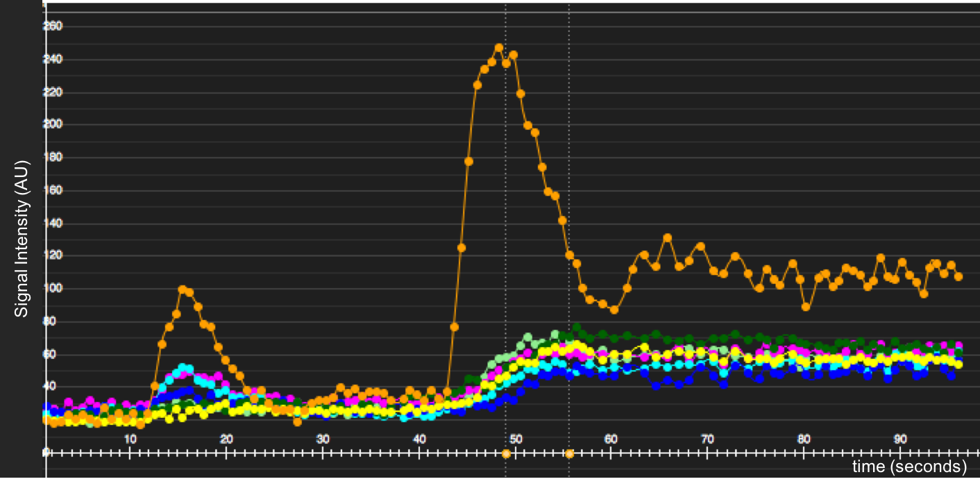This screenshot has height=486, width=980.
Task: Click the orange point at 131 AU near 66 seconds
Action: coord(667,237)
